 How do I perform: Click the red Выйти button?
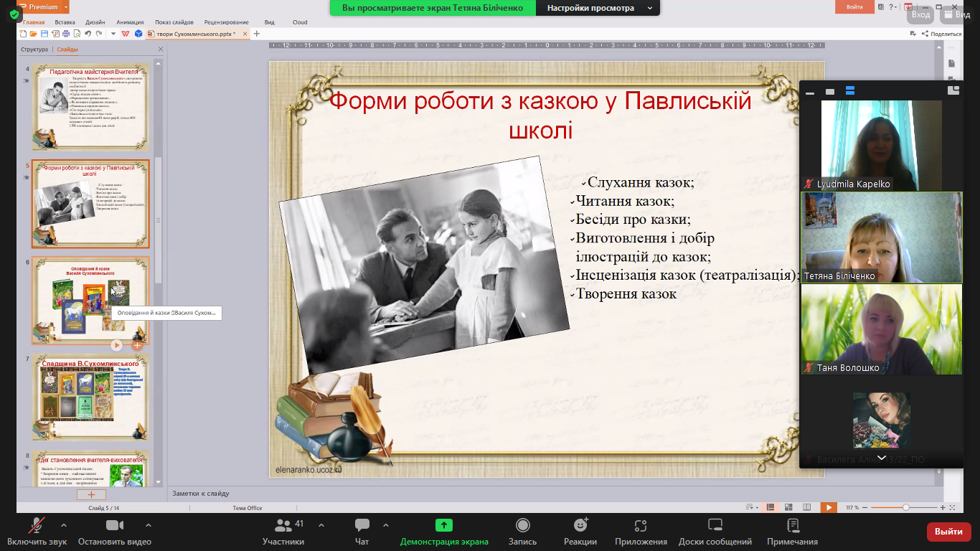(x=948, y=532)
